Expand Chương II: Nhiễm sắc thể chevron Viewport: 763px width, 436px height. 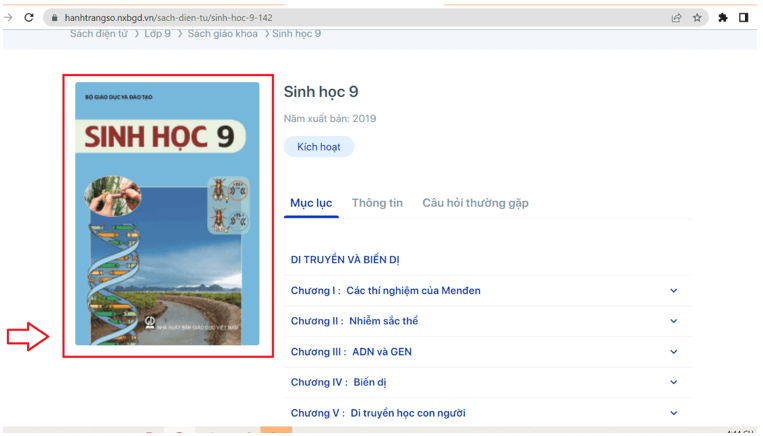(673, 321)
